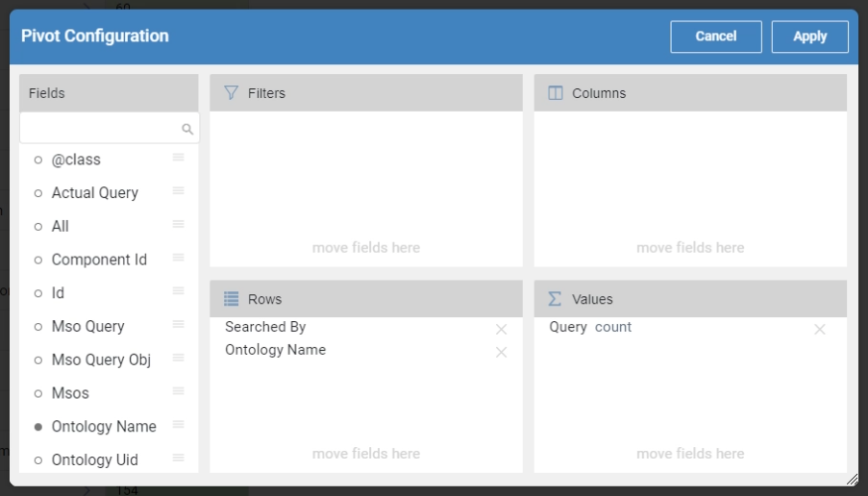Toggle the Ontology Name field bullet
This screenshot has height=496, width=868.
38,427
